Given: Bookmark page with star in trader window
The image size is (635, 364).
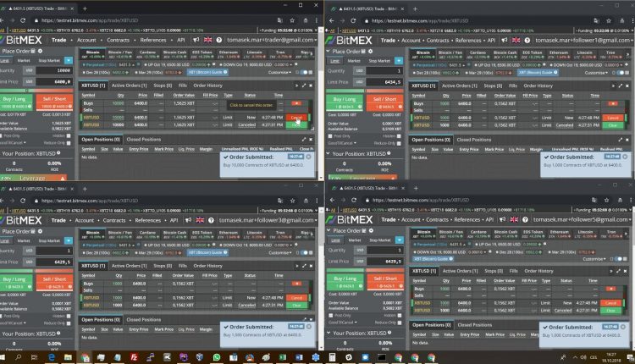Looking at the screenshot, I should point(292,20).
